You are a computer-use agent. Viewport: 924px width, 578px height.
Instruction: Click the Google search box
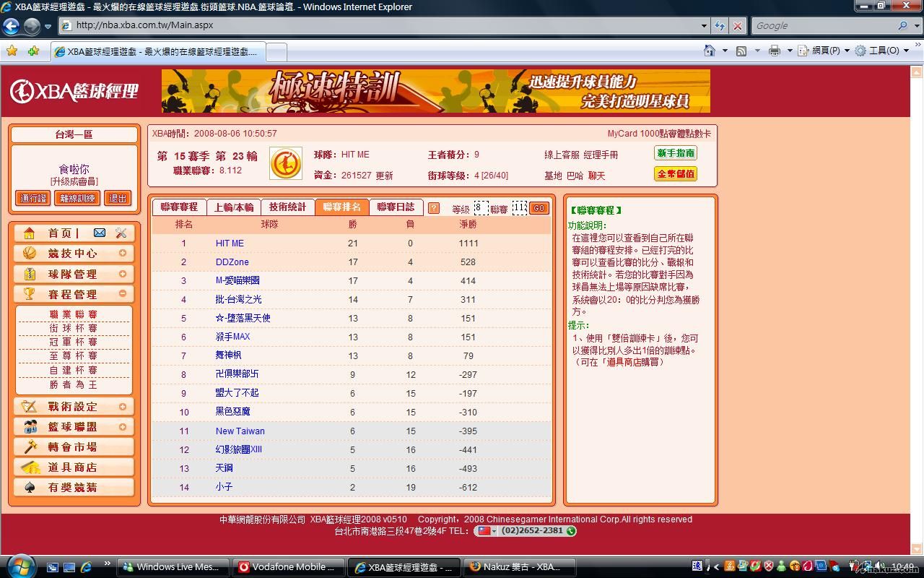click(823, 25)
